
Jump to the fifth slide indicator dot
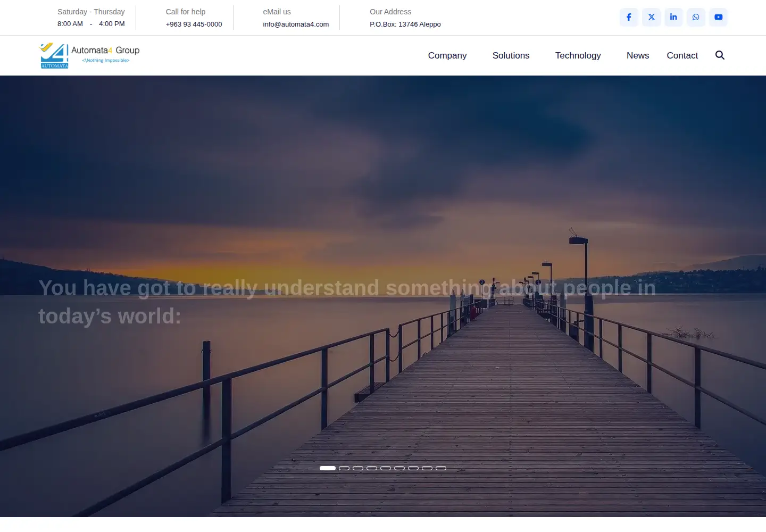pos(386,468)
